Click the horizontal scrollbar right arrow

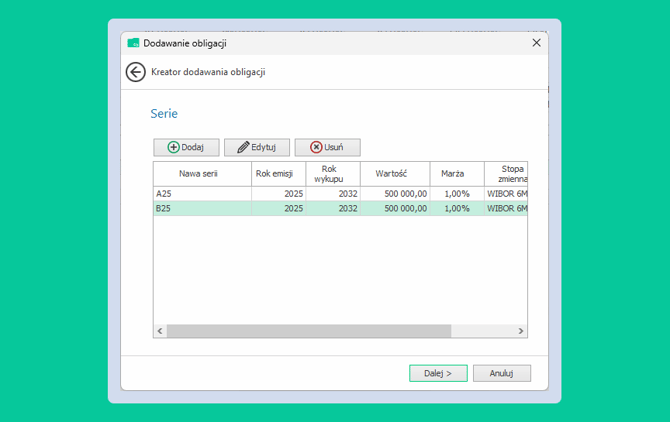point(521,331)
